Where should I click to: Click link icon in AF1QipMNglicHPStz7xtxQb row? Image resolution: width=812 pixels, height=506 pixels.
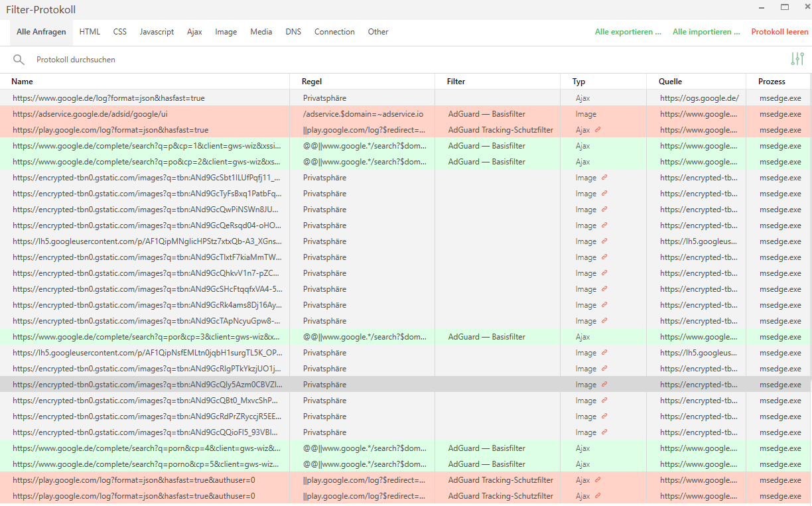(604, 241)
